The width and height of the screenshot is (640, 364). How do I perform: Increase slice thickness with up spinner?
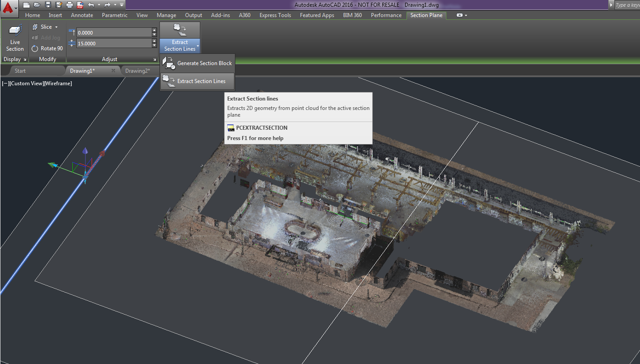[154, 41]
